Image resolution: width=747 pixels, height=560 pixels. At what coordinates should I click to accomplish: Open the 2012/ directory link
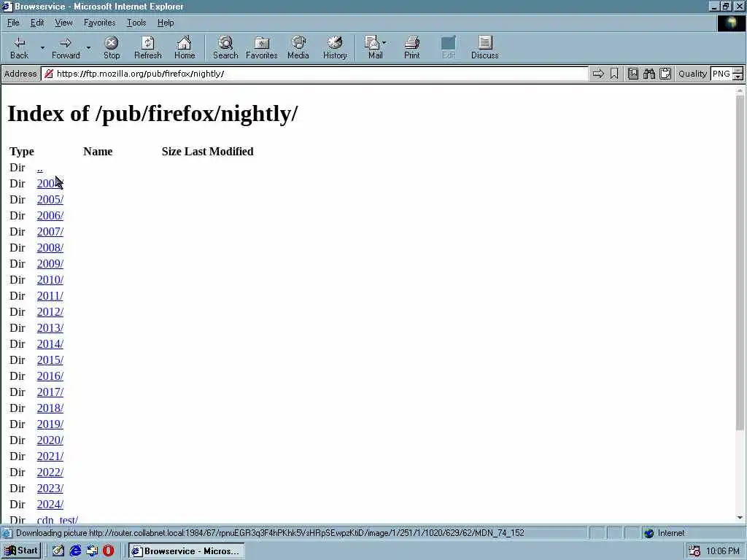click(50, 312)
